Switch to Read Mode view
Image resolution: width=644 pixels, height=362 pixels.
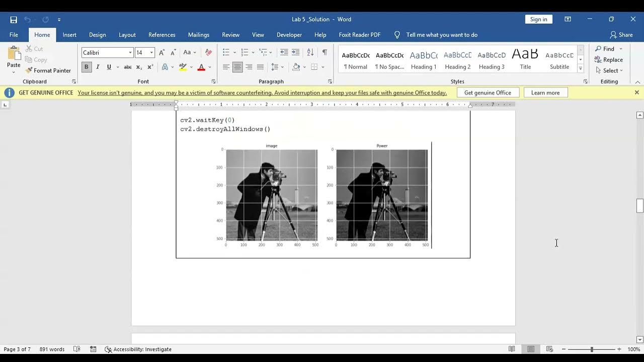tap(512, 349)
